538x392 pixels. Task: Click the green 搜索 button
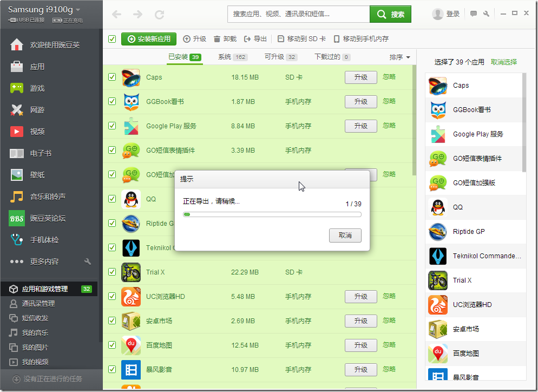click(390, 14)
